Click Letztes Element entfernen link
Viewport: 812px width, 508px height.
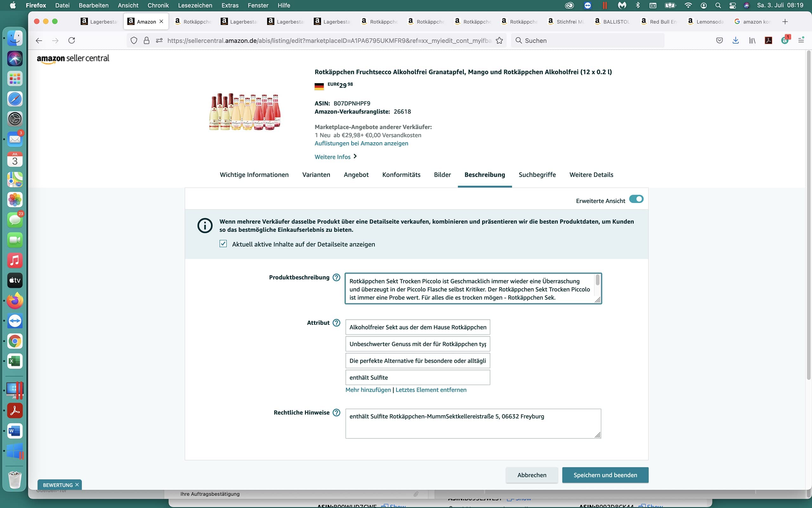tap(431, 390)
